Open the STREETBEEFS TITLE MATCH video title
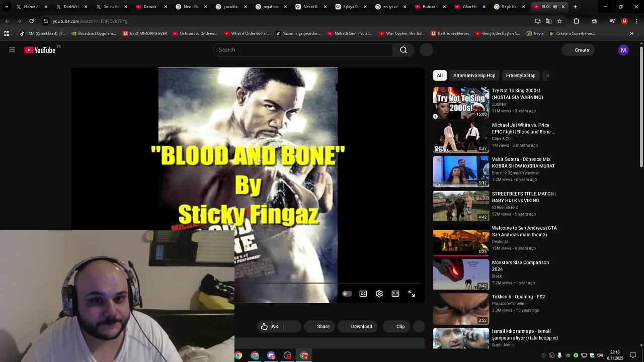The width and height of the screenshot is (644, 362). click(524, 197)
